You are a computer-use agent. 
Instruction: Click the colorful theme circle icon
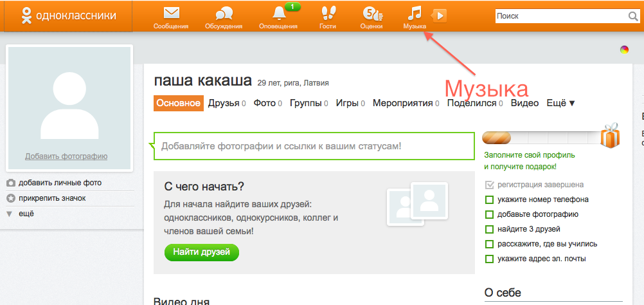coord(624,50)
